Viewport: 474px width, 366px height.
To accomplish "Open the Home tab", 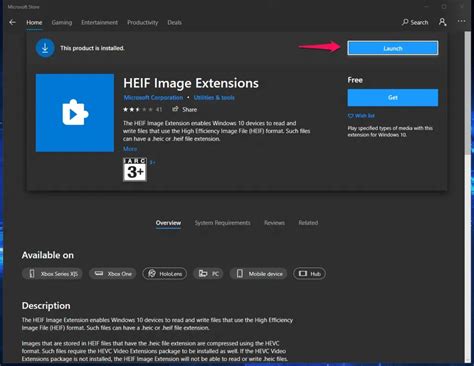I will 34,22.
